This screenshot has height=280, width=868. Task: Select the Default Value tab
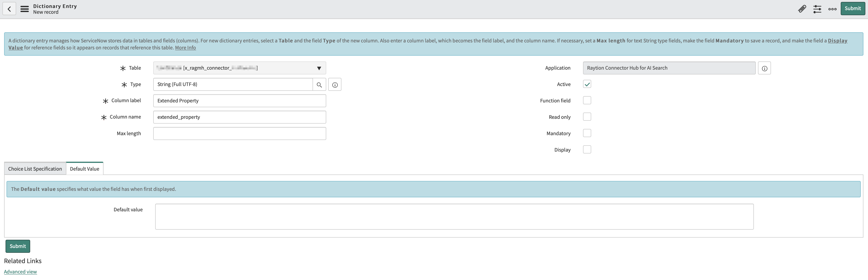click(84, 169)
